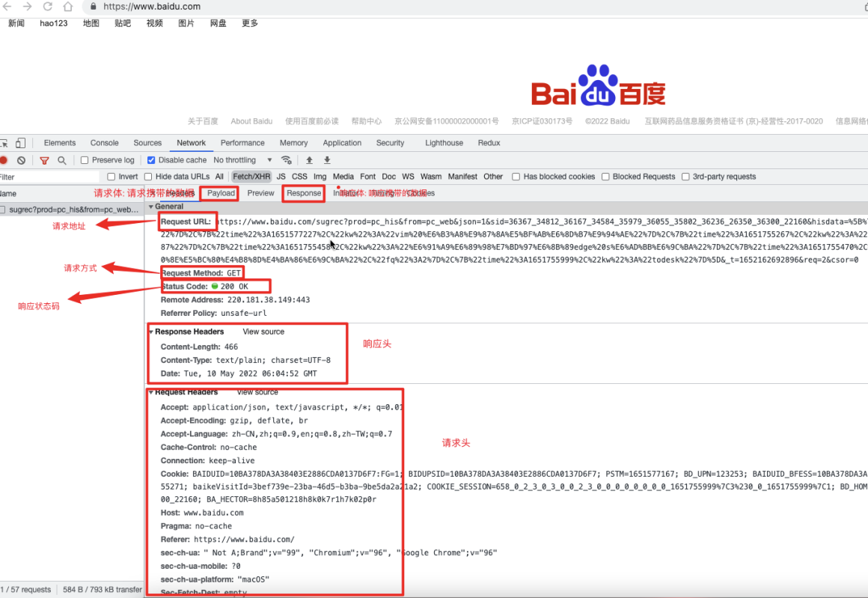This screenshot has height=598, width=868.
Task: Open the Performance panel tab
Action: [x=242, y=143]
